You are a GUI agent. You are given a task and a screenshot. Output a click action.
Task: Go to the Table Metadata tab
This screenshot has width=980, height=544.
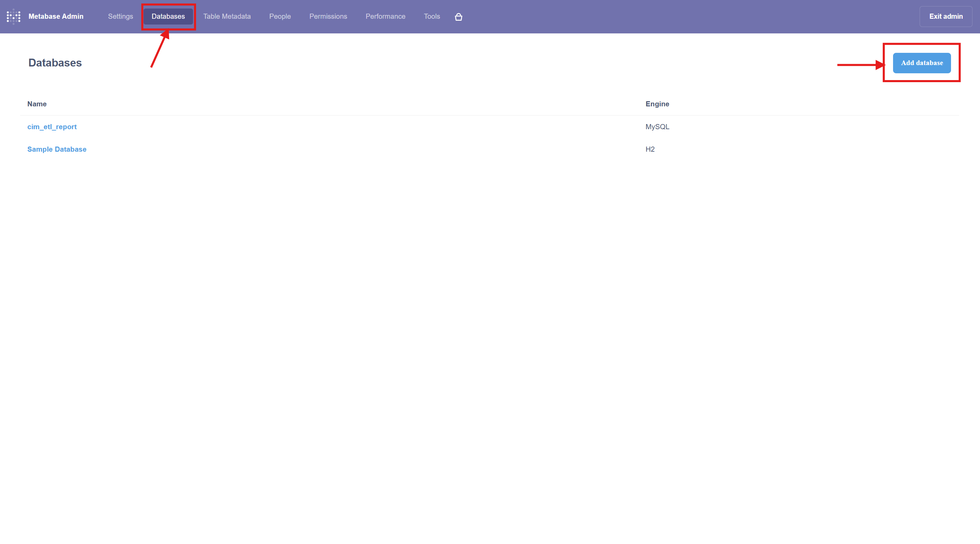pyautogui.click(x=227, y=16)
